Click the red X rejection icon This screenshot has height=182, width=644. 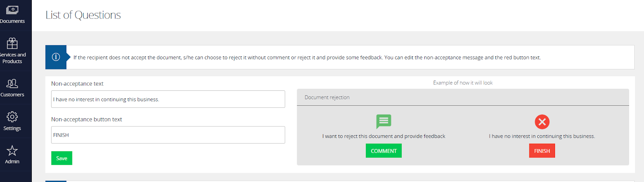542,121
